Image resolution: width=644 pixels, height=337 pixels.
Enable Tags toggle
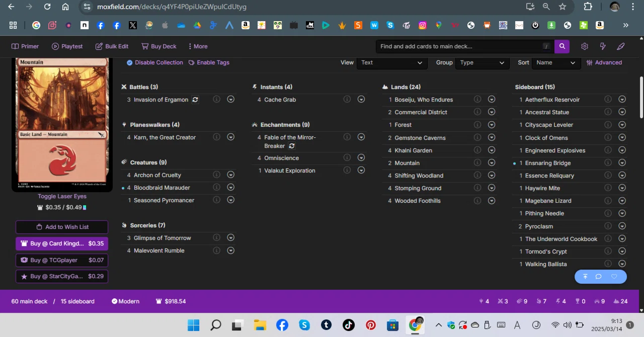[x=209, y=62]
